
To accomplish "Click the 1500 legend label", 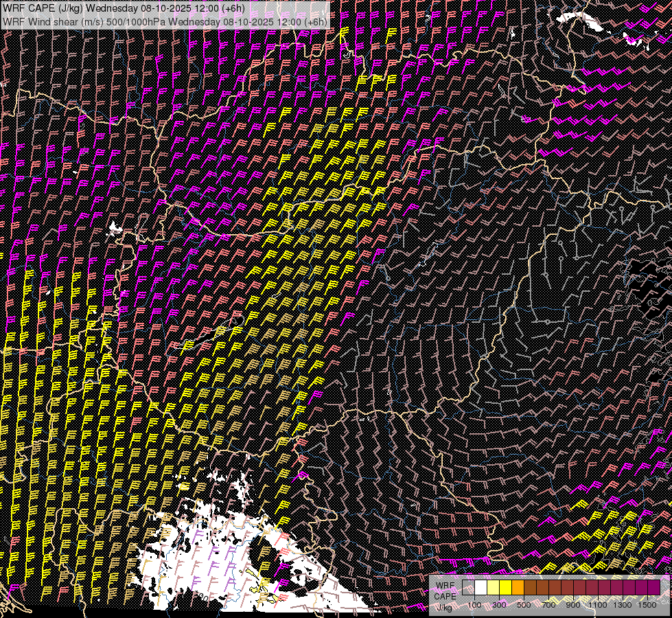I will 647,605.
